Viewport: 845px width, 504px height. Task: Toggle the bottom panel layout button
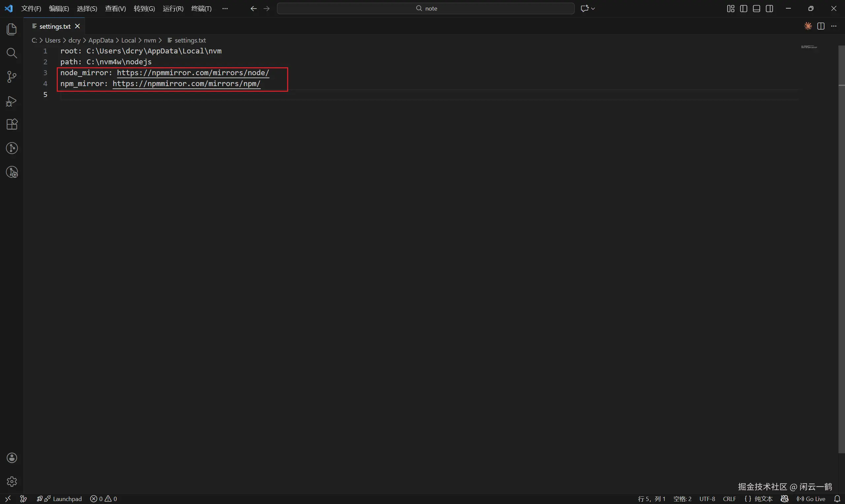(x=756, y=9)
